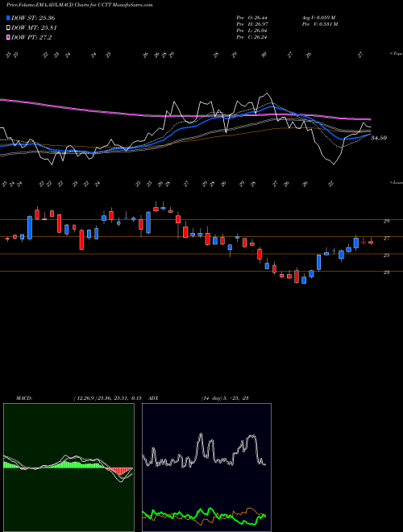
Task: Click the 'Pre H: 26.97' value
Action: [252, 24]
